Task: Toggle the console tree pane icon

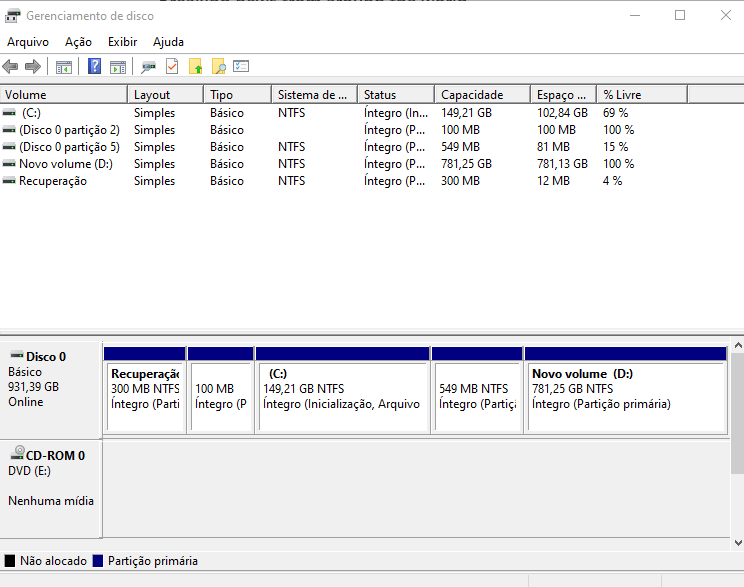Action: click(64, 67)
